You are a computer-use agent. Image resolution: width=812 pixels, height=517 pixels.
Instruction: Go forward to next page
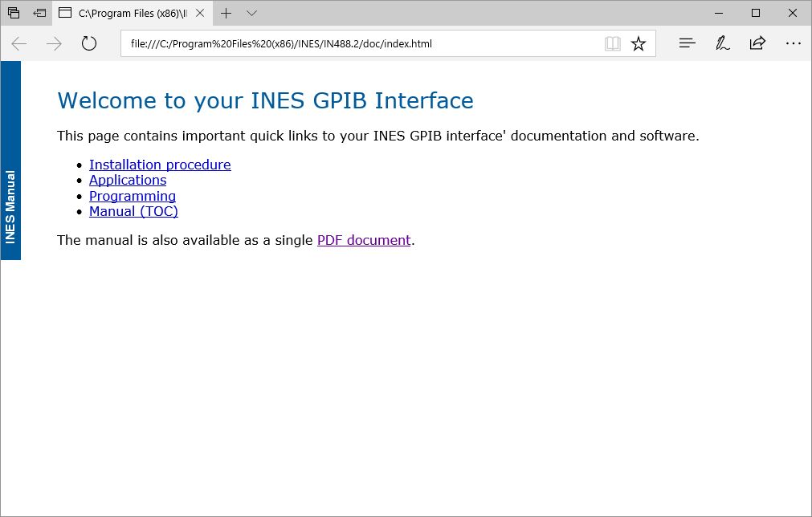tap(54, 43)
